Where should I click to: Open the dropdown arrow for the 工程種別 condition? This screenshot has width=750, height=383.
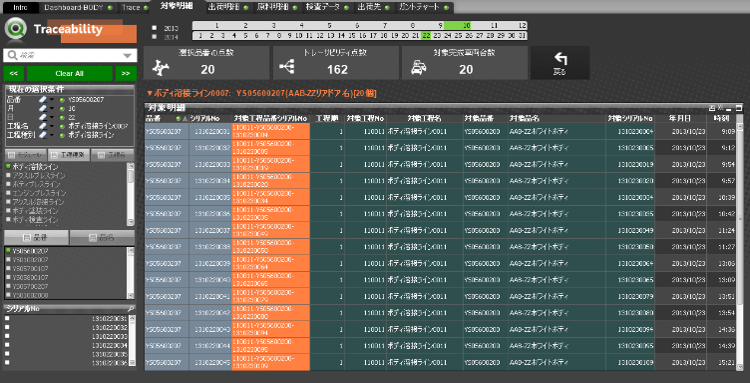(53, 135)
